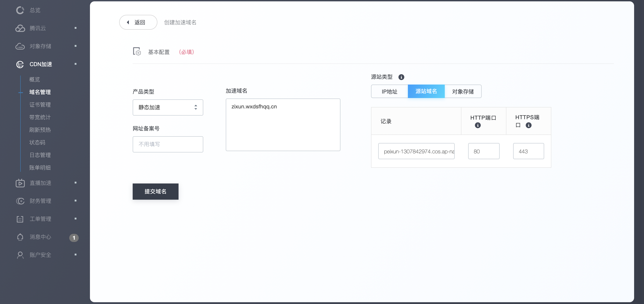Go to 总览 in the sidebar

coord(35,10)
